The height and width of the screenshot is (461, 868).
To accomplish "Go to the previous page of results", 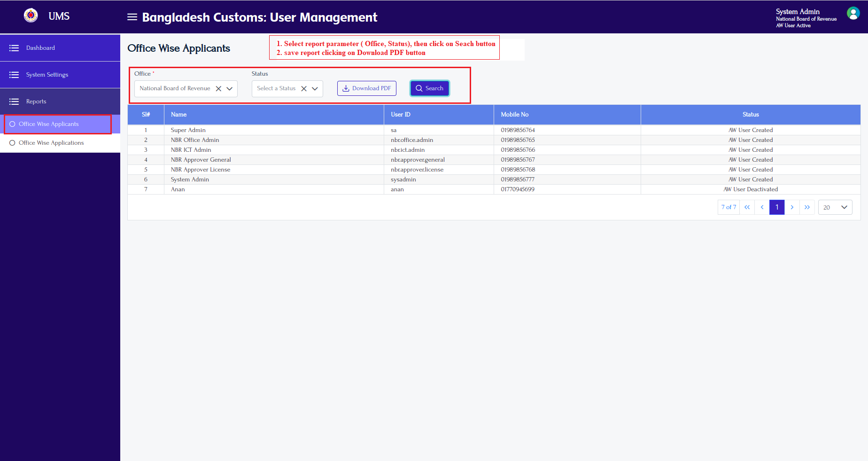I will [762, 207].
